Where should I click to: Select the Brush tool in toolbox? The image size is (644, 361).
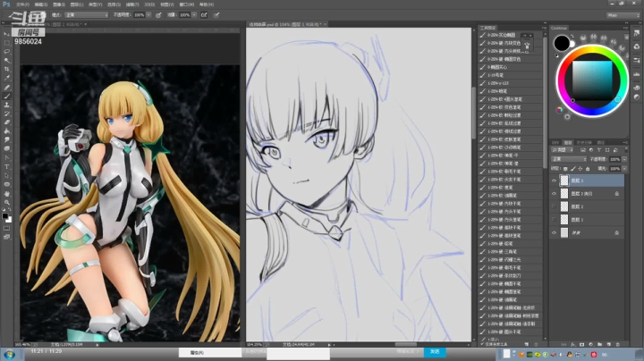pyautogui.click(x=6, y=96)
